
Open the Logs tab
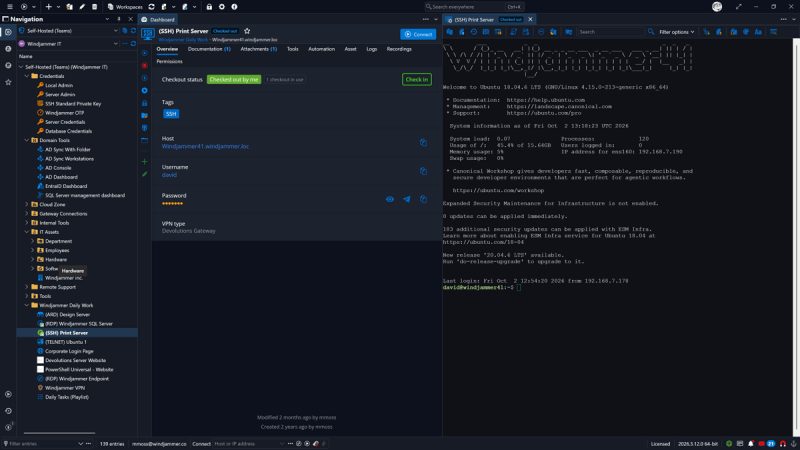tap(372, 49)
